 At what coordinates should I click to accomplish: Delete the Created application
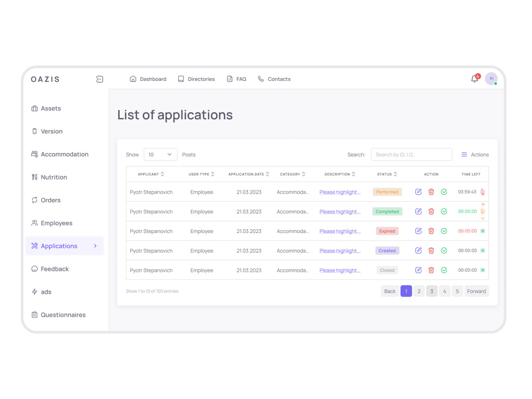[431, 251]
